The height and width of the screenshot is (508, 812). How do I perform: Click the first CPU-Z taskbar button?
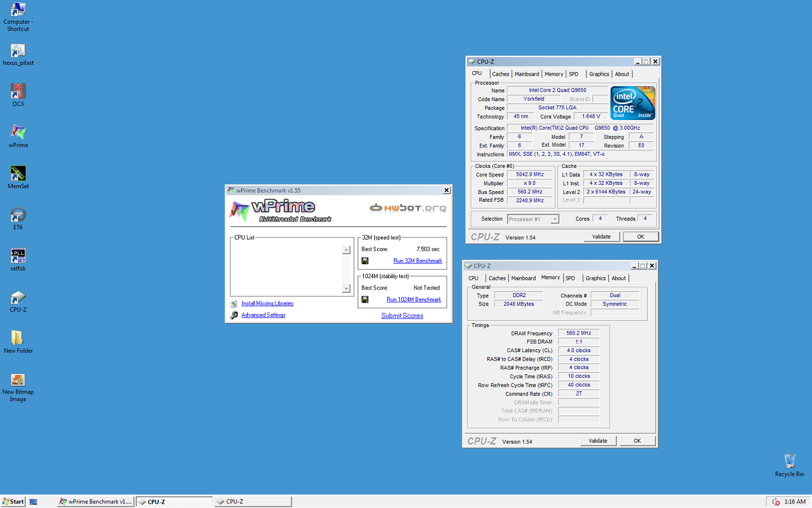click(174, 502)
